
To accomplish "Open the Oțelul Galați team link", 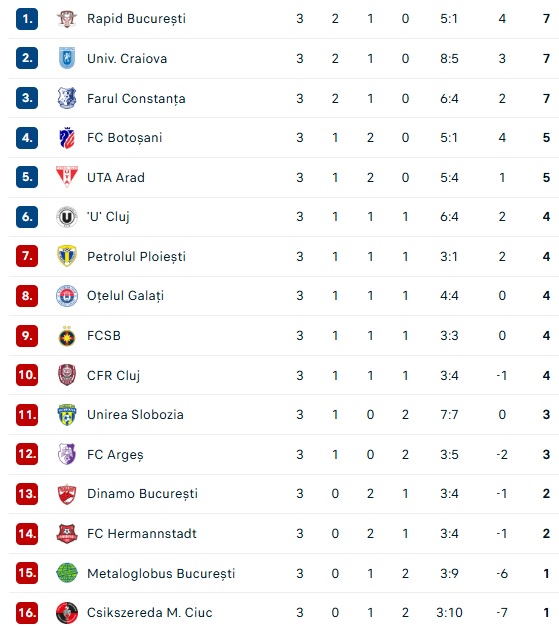I will pyautogui.click(x=126, y=296).
